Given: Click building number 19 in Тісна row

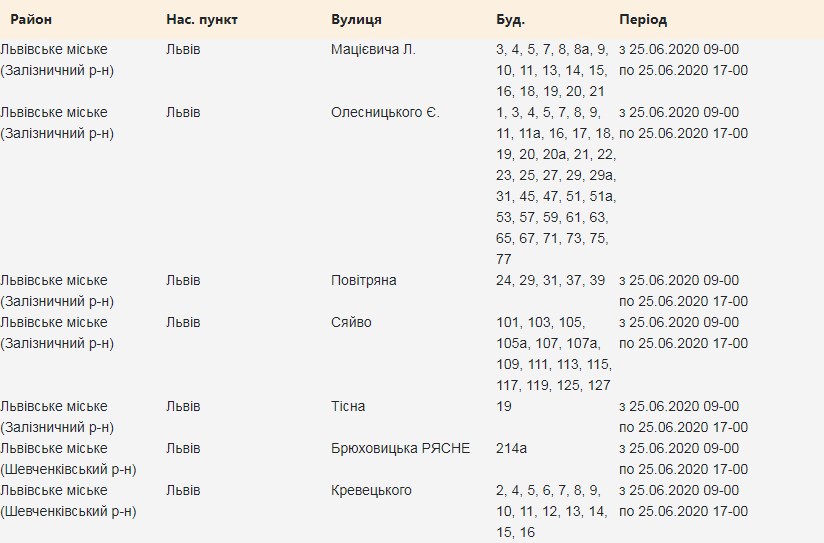Looking at the screenshot, I should [504, 406].
